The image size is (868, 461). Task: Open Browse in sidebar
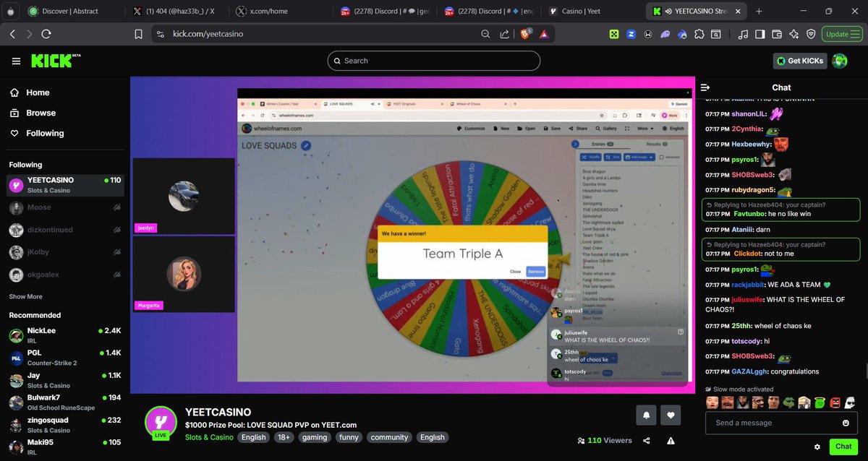point(33,113)
